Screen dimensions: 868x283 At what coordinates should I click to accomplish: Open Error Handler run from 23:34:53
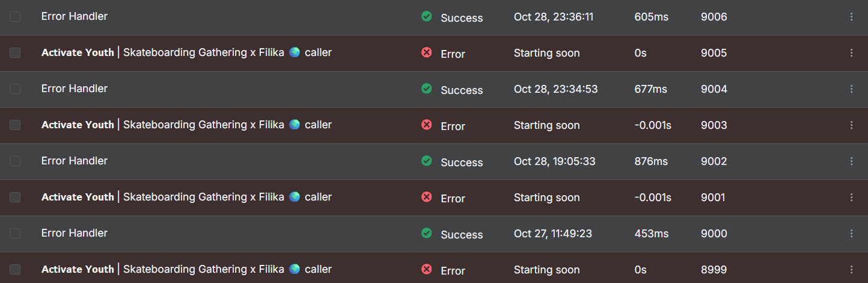tap(75, 89)
